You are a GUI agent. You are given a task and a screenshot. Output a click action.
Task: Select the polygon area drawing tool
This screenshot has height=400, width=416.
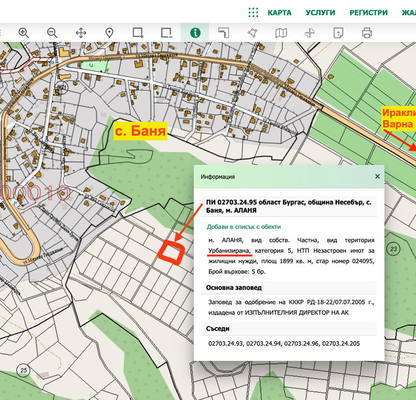[252, 33]
